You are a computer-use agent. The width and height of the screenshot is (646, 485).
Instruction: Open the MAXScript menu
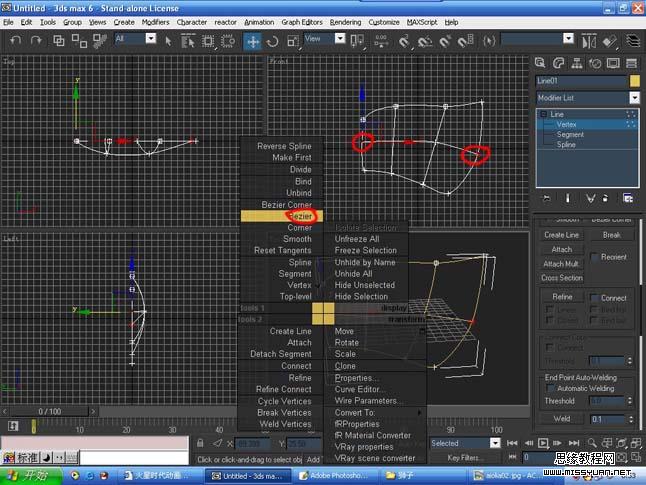tap(422, 22)
